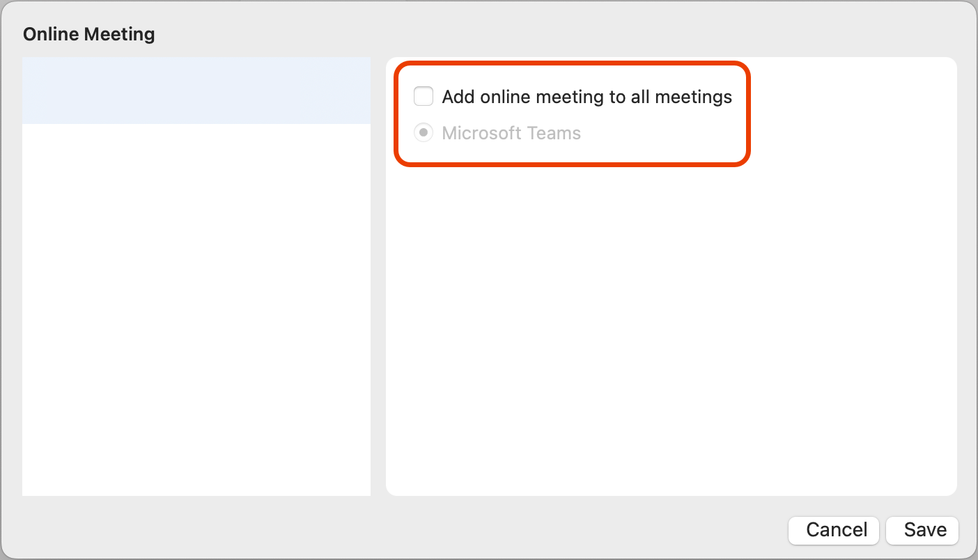Tick the empty square box before 'Add online'
Viewport: 978px width, 560px height.
(x=424, y=96)
